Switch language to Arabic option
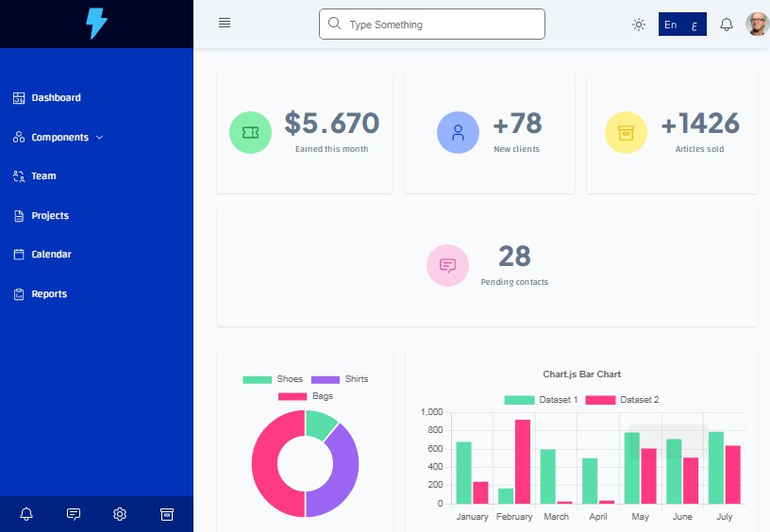 (x=695, y=25)
